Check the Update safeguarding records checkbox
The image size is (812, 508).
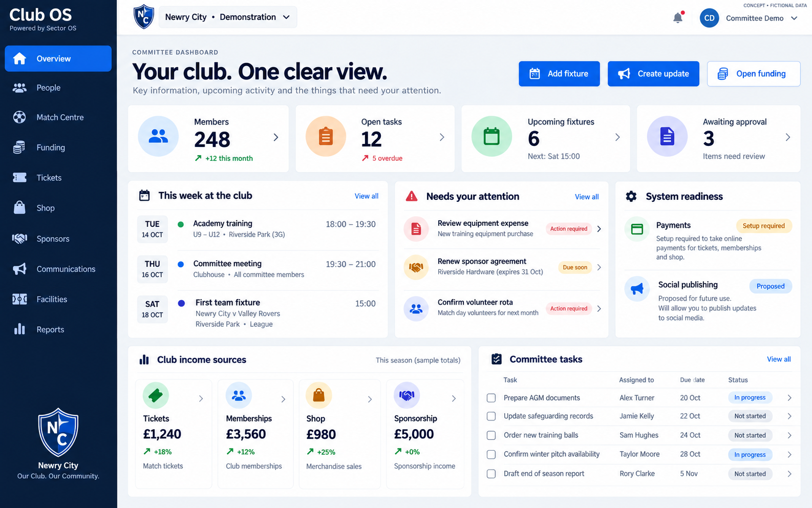tap(491, 416)
